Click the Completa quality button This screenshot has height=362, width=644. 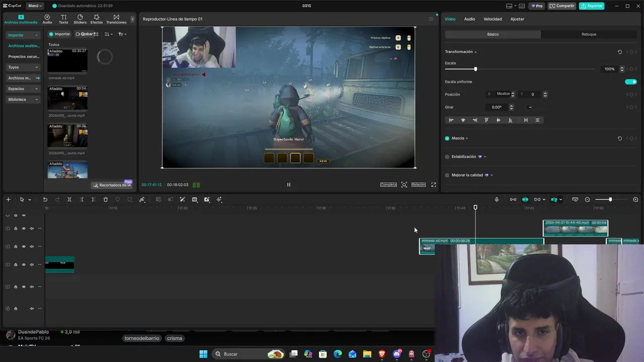coord(388,185)
